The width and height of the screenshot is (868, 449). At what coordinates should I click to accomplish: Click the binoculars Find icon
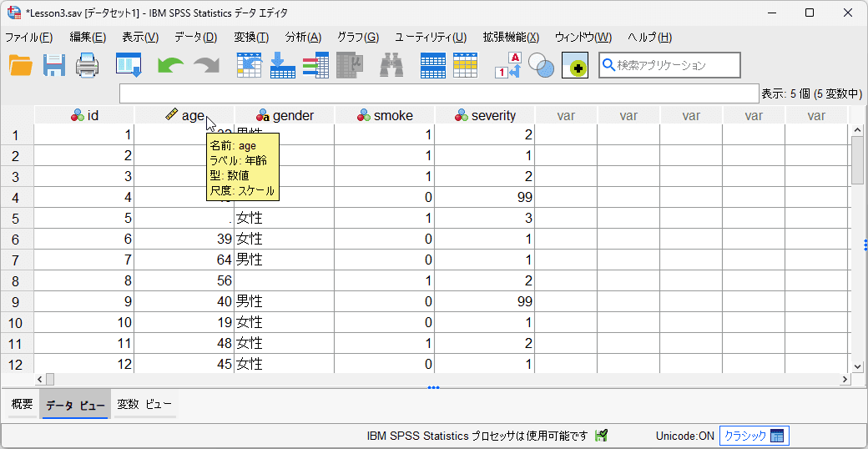391,65
